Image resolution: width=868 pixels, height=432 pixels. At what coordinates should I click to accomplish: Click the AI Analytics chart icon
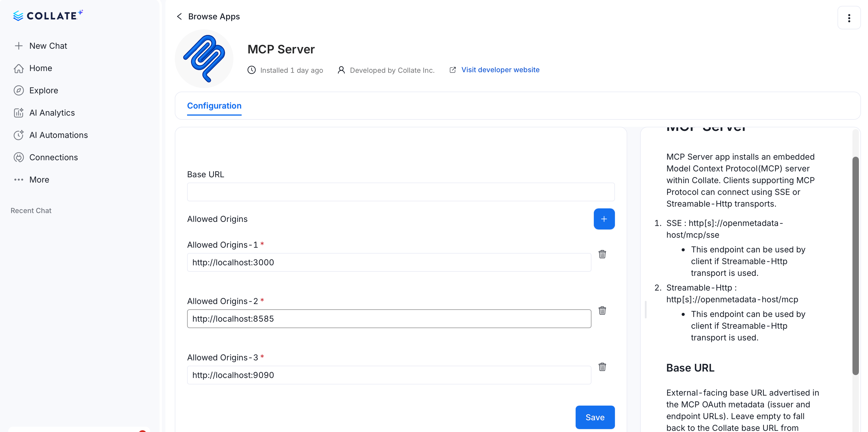(18, 113)
